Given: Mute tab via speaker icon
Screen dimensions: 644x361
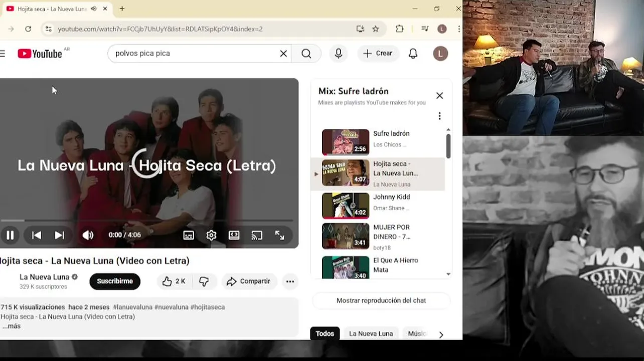Looking at the screenshot, I should tap(93, 9).
